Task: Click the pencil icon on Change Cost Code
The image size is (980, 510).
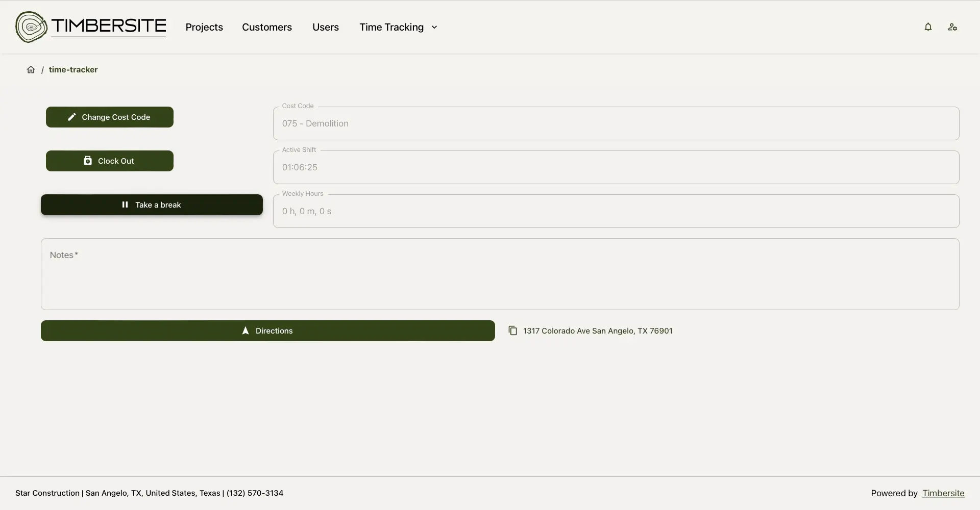Action: pos(72,117)
